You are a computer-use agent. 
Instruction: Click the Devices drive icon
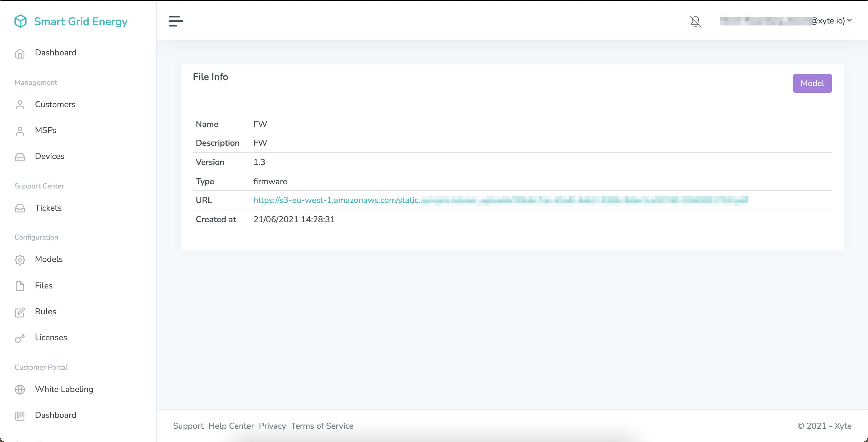(x=20, y=157)
